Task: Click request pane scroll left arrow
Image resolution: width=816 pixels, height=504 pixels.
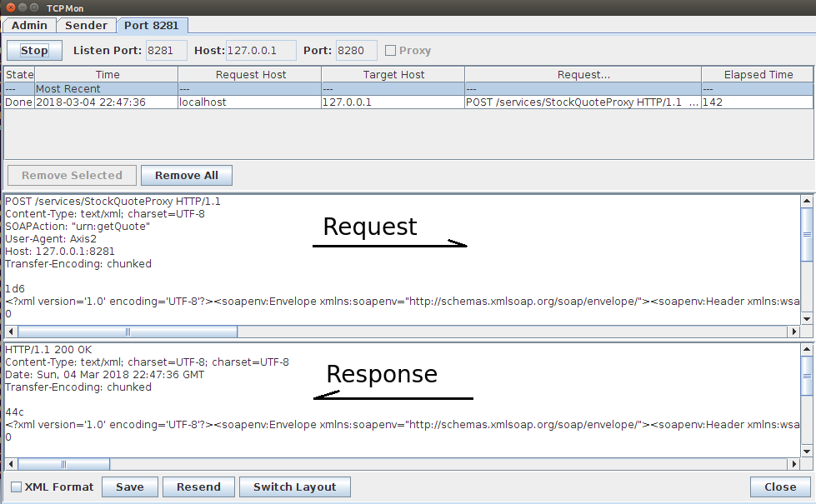Action: [11, 332]
